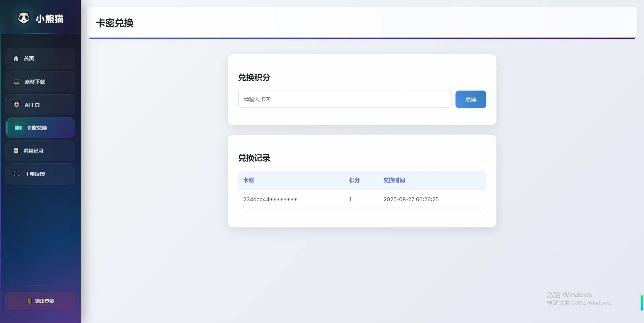Click the robot icon beside AI工具

pyautogui.click(x=16, y=105)
